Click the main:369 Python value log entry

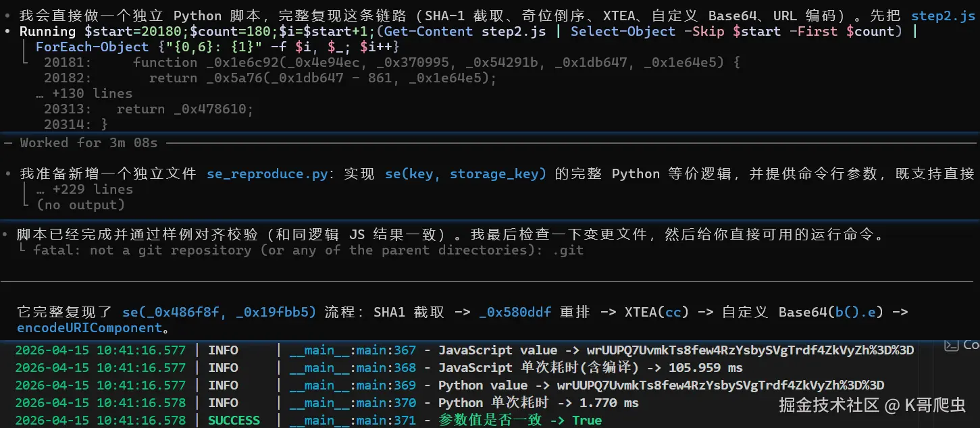449,385
